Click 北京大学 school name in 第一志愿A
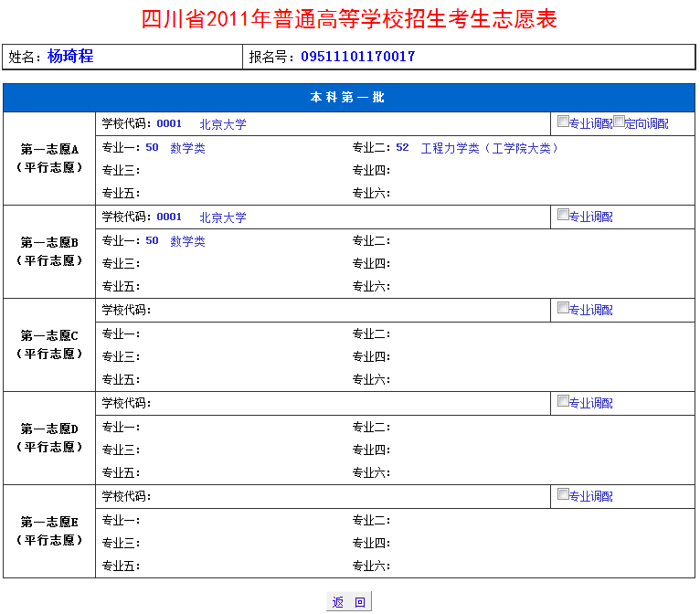This screenshot has height=614, width=700. [223, 124]
